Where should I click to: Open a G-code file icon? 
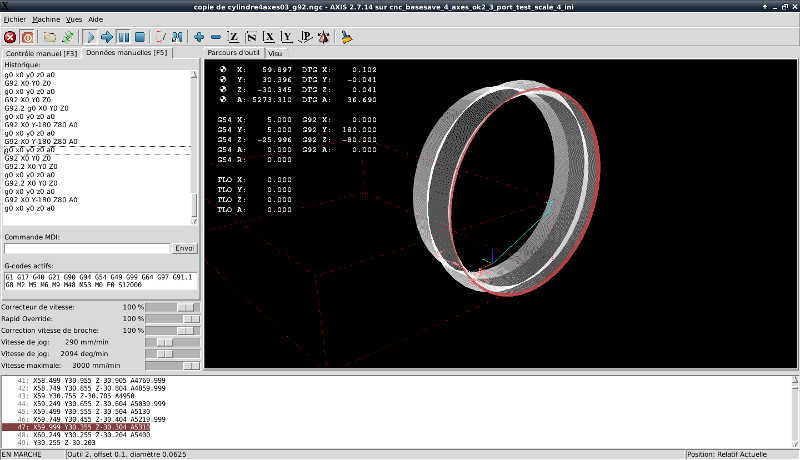(50, 37)
